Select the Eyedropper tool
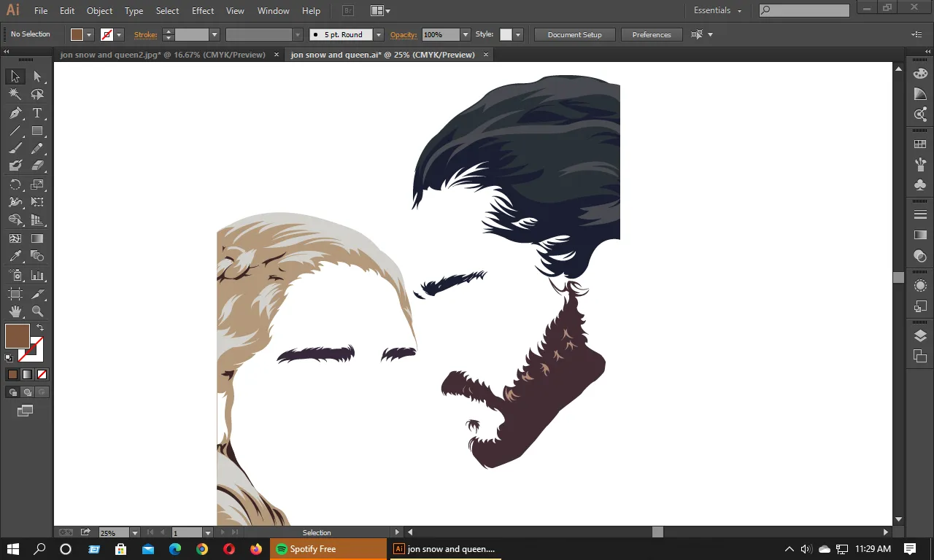The width and height of the screenshot is (934, 560). click(15, 256)
